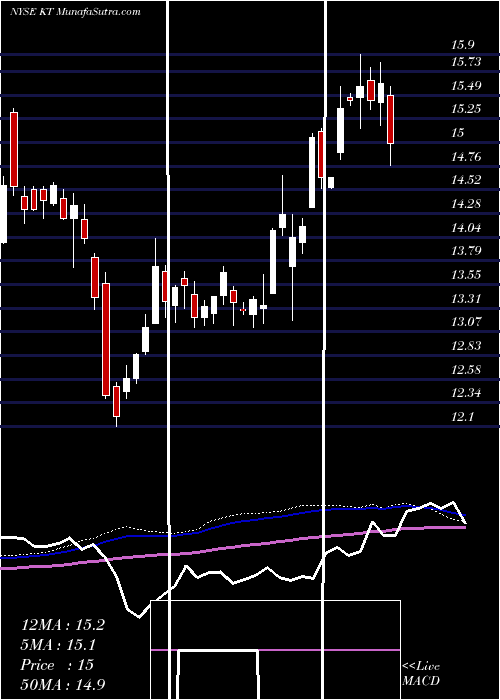Click the 14.28 price level label
The image size is (500, 700).
(x=466, y=204)
